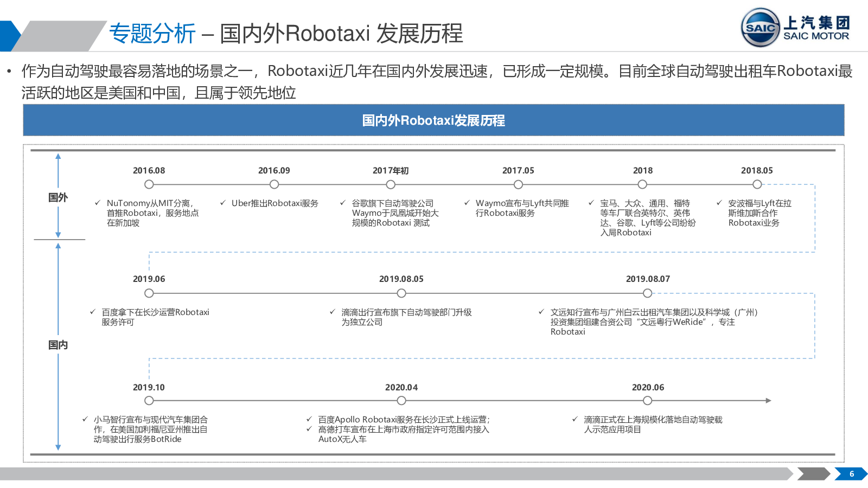This screenshot has width=868, height=488.
Task: Select the 2018.05 timeline circle marker
Action: coord(757,184)
